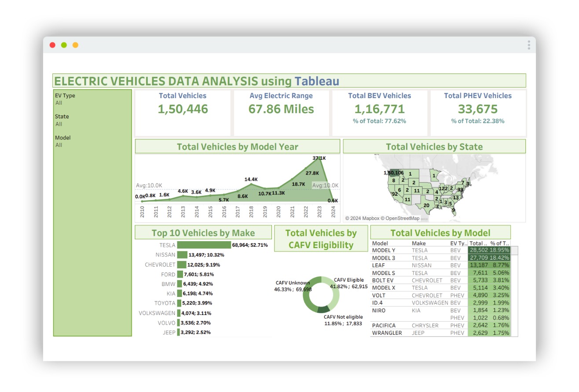Click the LEAF model cell
Viewport: 579px width, 392px height.
pyautogui.click(x=378, y=265)
